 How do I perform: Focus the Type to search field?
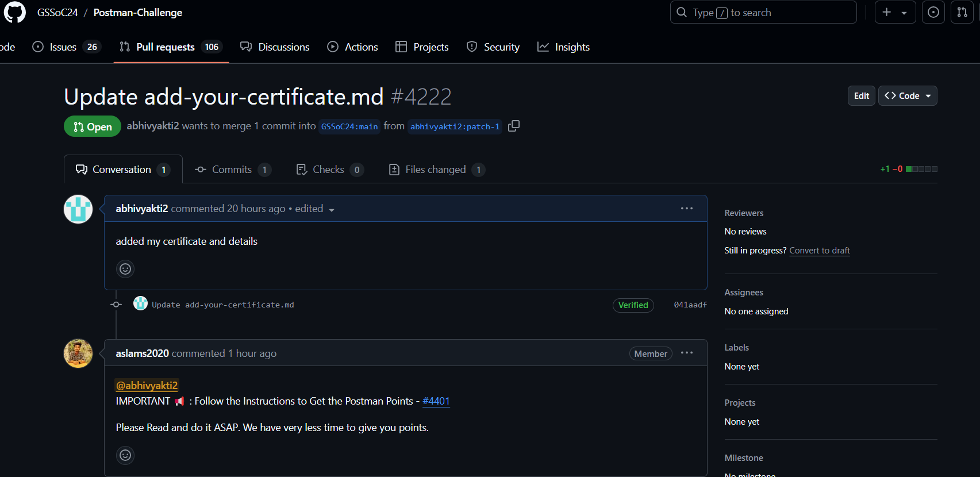click(763, 12)
